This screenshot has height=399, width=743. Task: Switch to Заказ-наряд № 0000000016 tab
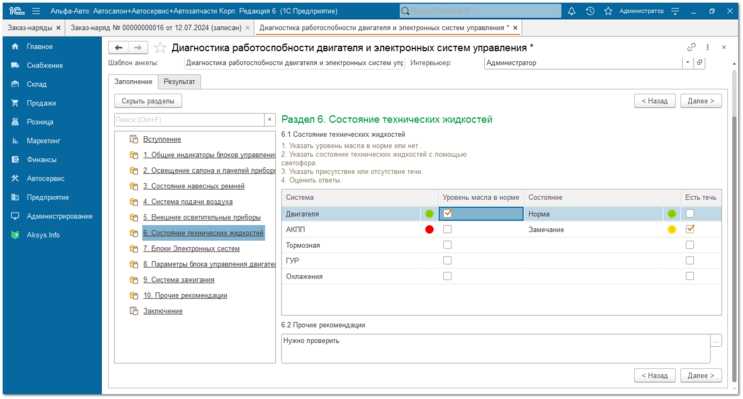(156, 27)
